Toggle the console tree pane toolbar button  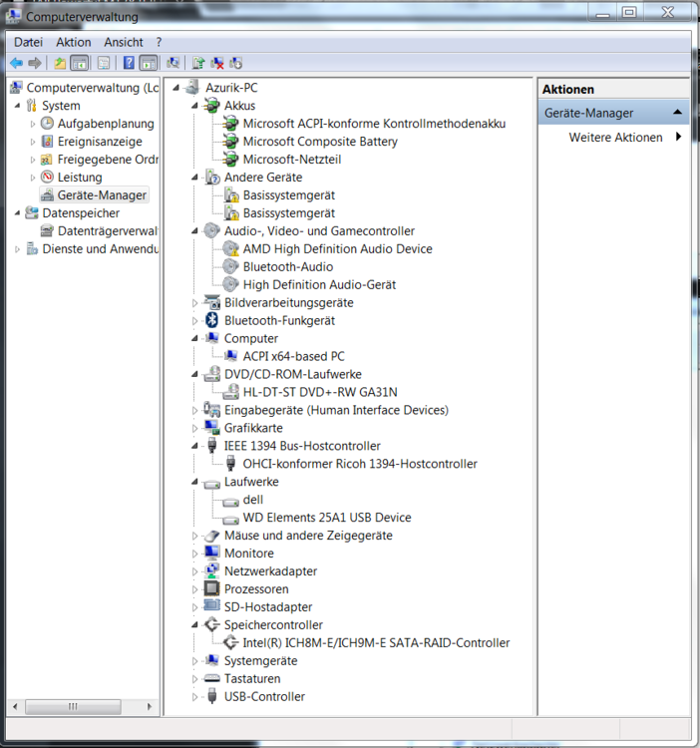pyautogui.click(x=79, y=63)
